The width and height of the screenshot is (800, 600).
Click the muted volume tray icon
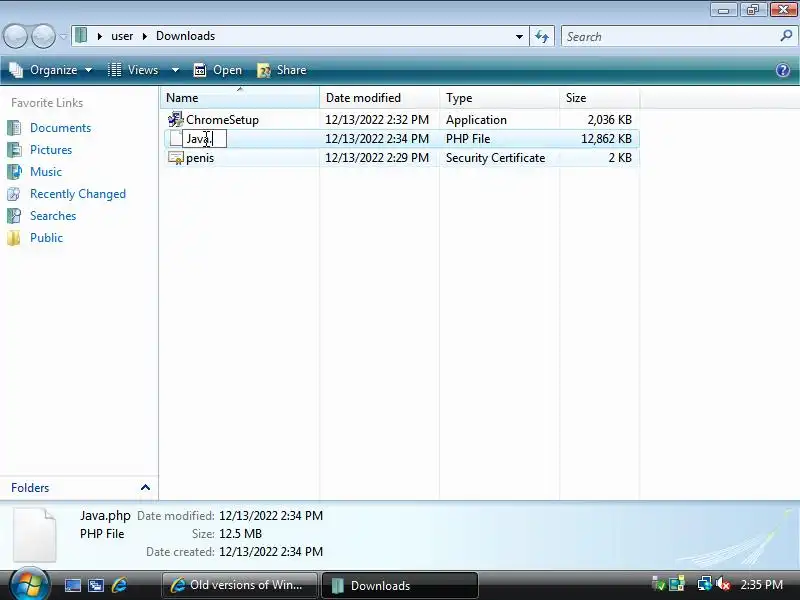722,584
